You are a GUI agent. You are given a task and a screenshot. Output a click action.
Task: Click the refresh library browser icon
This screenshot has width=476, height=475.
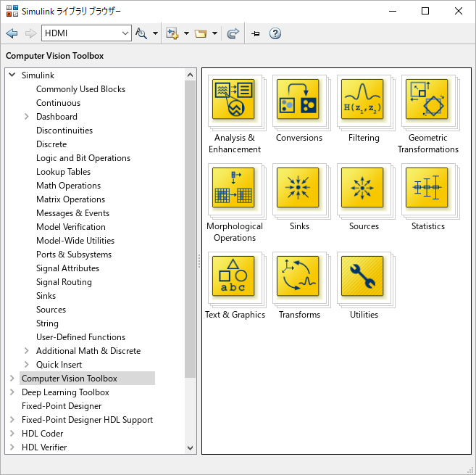[x=233, y=33]
